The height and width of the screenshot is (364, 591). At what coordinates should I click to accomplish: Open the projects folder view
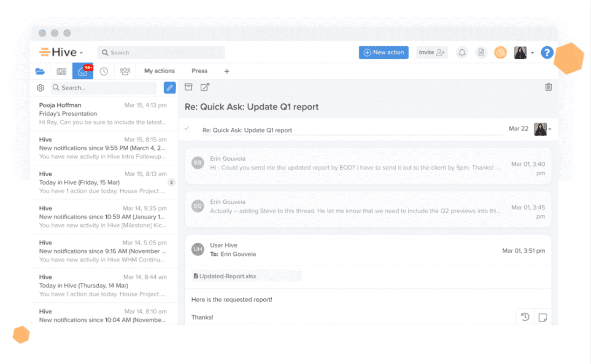point(40,71)
